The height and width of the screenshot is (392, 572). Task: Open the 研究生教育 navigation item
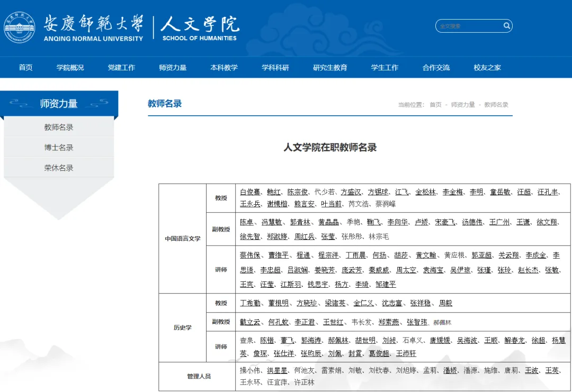tap(330, 67)
